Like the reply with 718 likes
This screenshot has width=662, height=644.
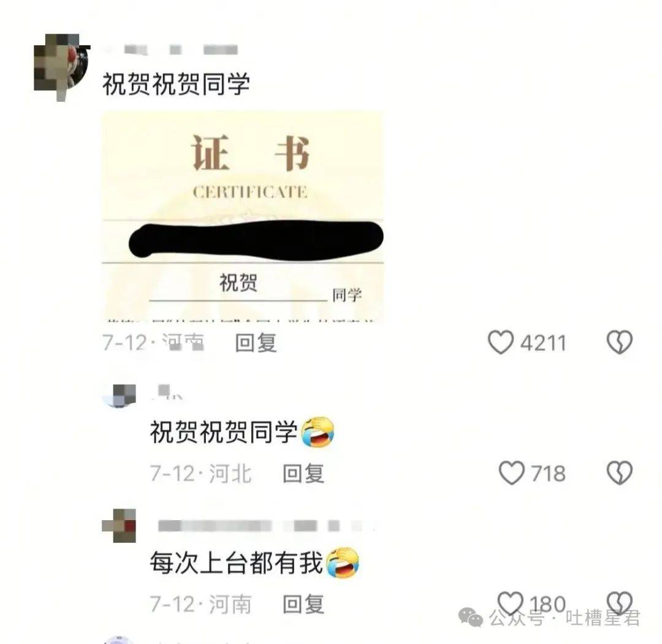511,472
